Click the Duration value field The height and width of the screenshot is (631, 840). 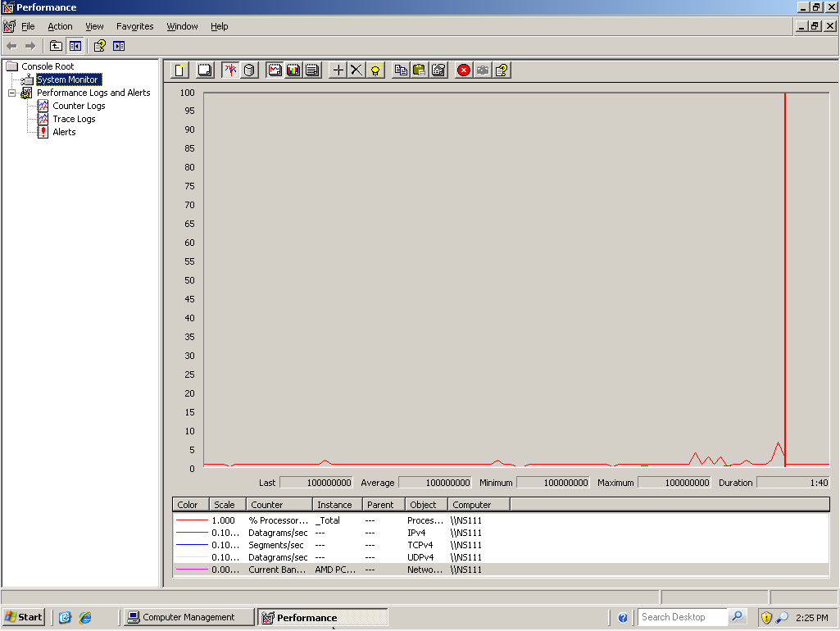tap(793, 483)
